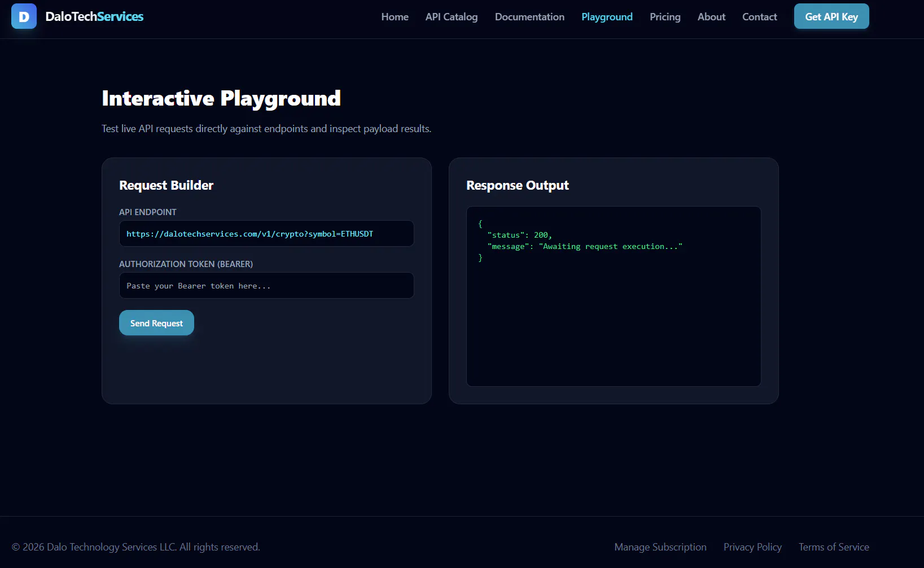Click the API ENDPOINT label

tap(148, 212)
